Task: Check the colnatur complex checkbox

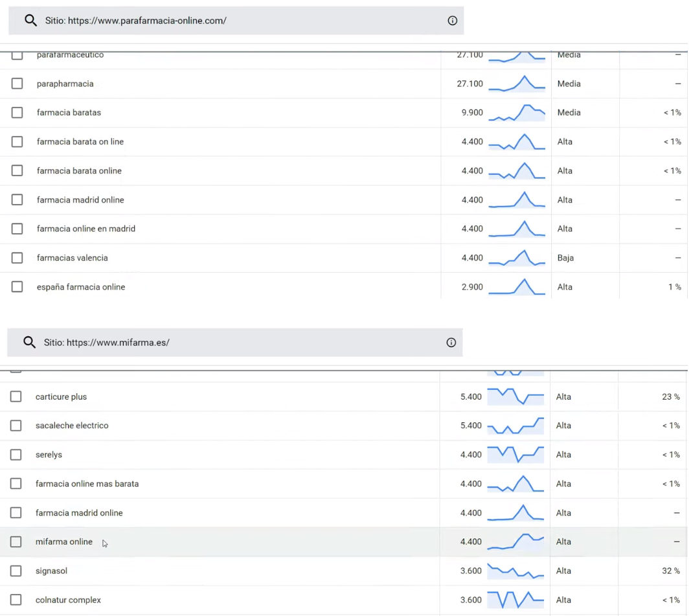Action: [x=16, y=600]
